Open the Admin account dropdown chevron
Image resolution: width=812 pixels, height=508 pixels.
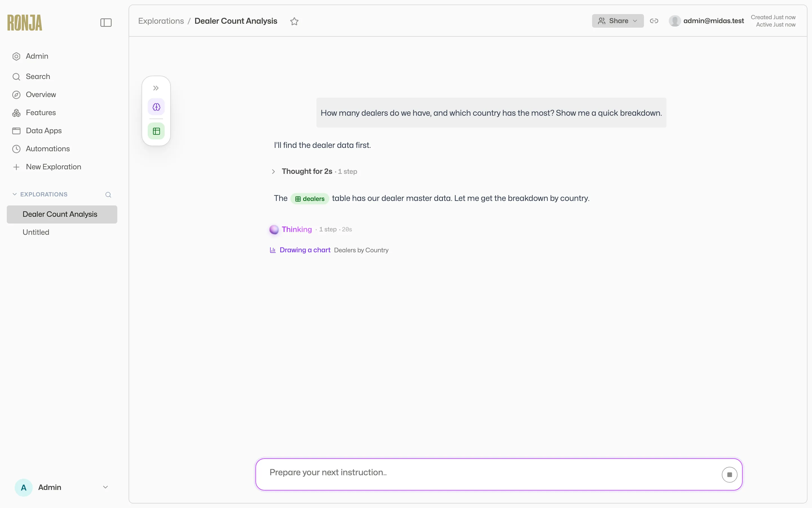click(x=105, y=487)
